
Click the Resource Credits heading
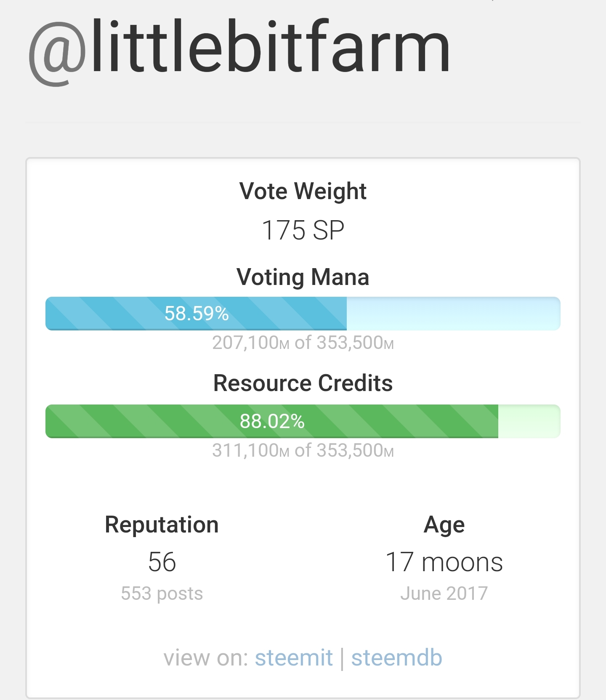pyautogui.click(x=303, y=383)
